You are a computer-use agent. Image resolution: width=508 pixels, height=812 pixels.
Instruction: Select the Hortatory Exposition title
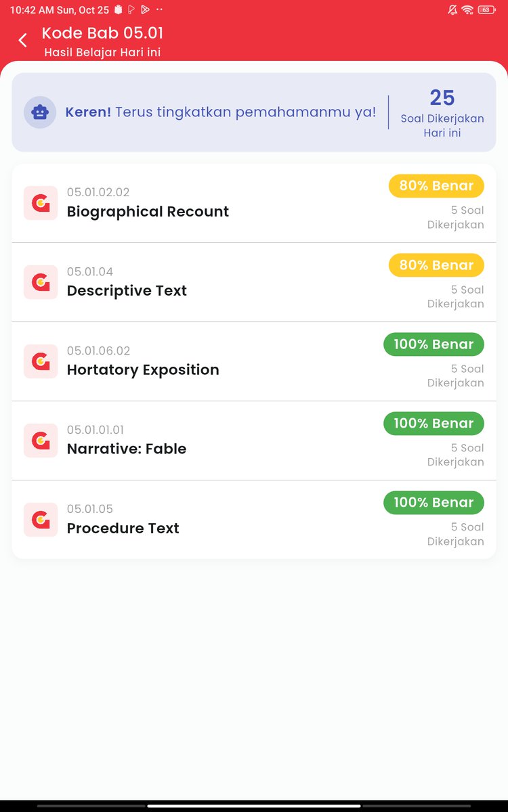coord(143,370)
